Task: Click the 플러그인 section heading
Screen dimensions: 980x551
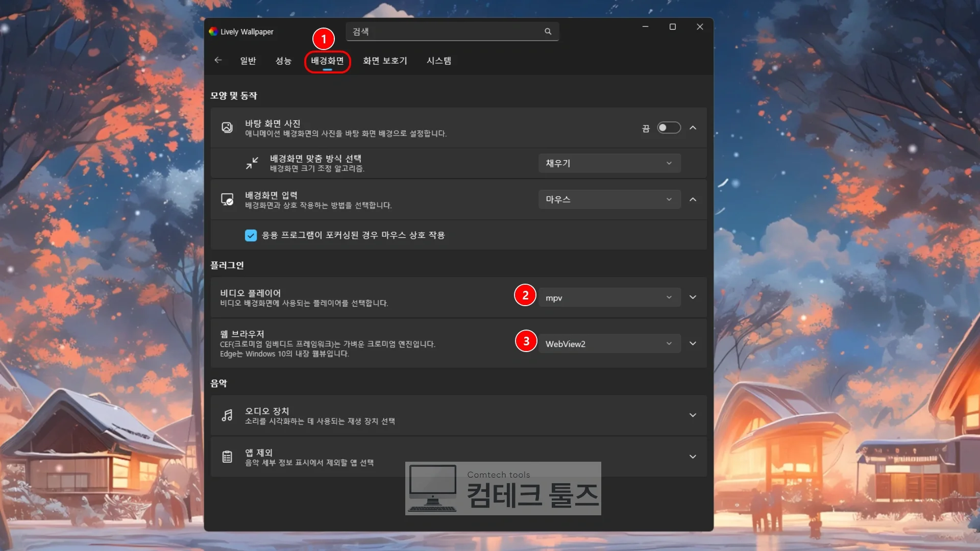Action: pyautogui.click(x=227, y=265)
